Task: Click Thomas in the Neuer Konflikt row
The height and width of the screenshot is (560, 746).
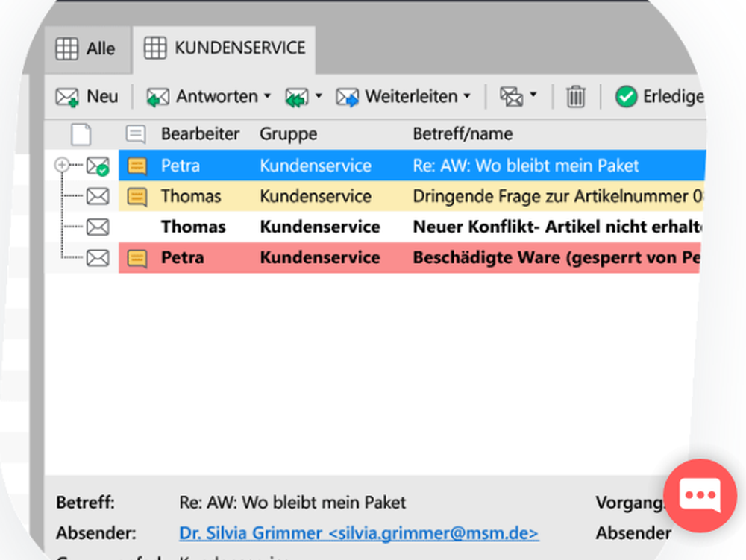Action: click(x=193, y=227)
